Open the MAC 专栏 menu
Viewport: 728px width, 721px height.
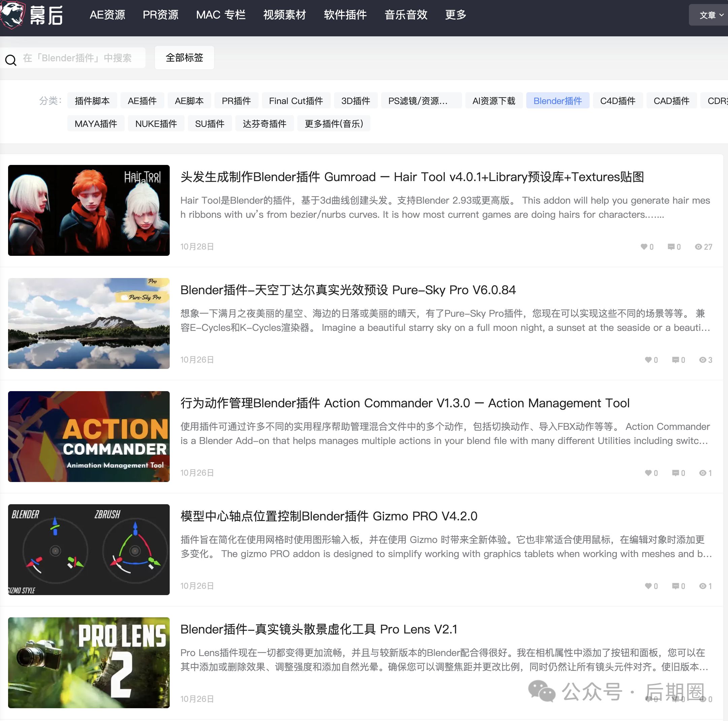pyautogui.click(x=221, y=15)
